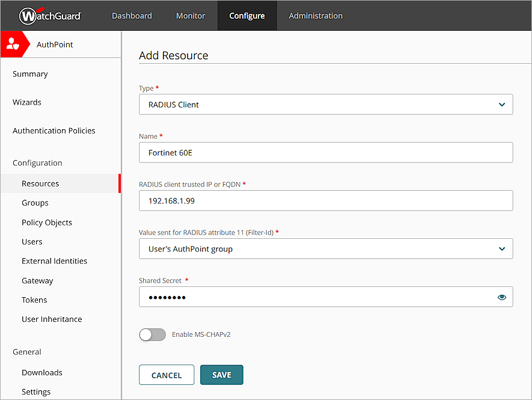This screenshot has width=532, height=400.
Task: Go to the Users configuration page
Action: [32, 241]
